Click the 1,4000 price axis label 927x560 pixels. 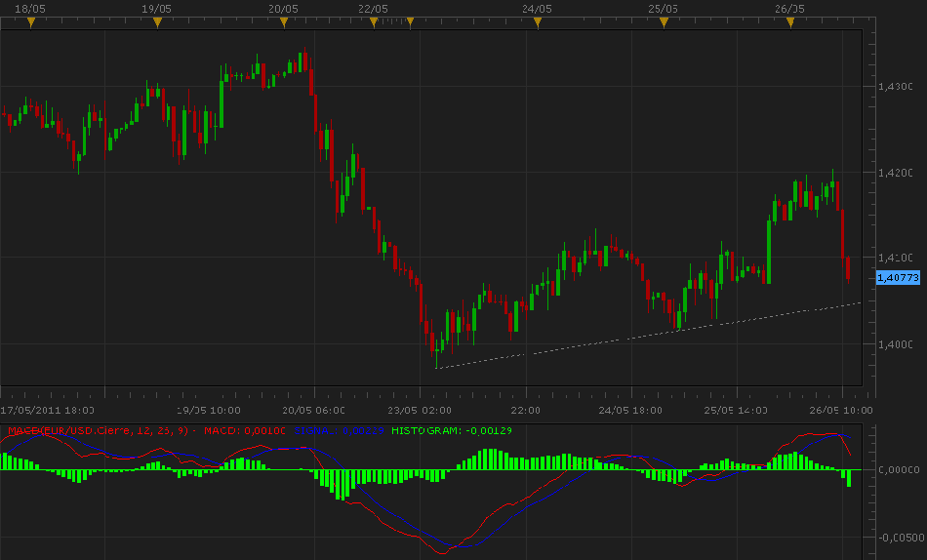pyautogui.click(x=895, y=344)
